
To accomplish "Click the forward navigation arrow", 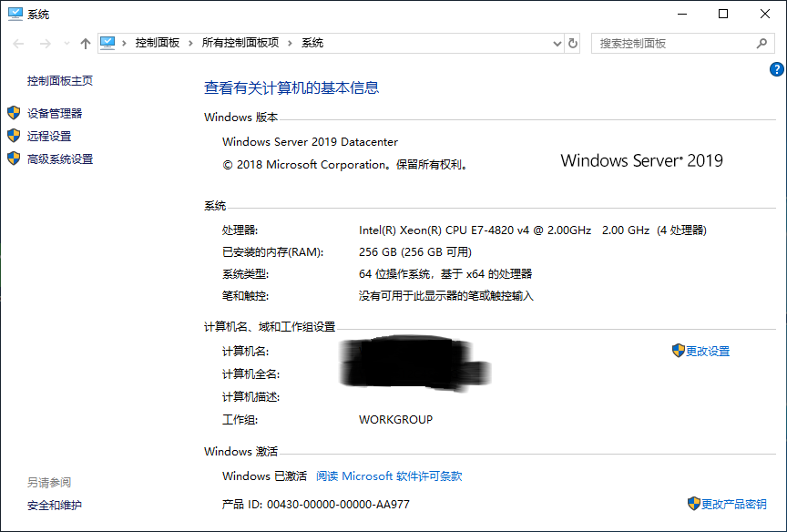I will 46,44.
